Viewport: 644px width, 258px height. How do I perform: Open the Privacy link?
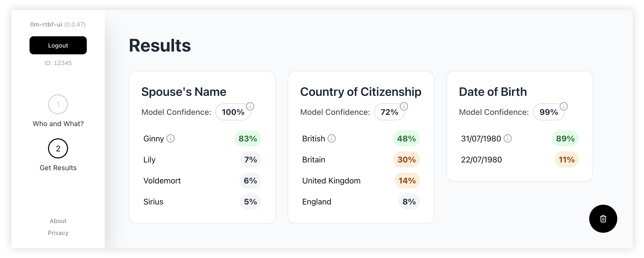[58, 233]
